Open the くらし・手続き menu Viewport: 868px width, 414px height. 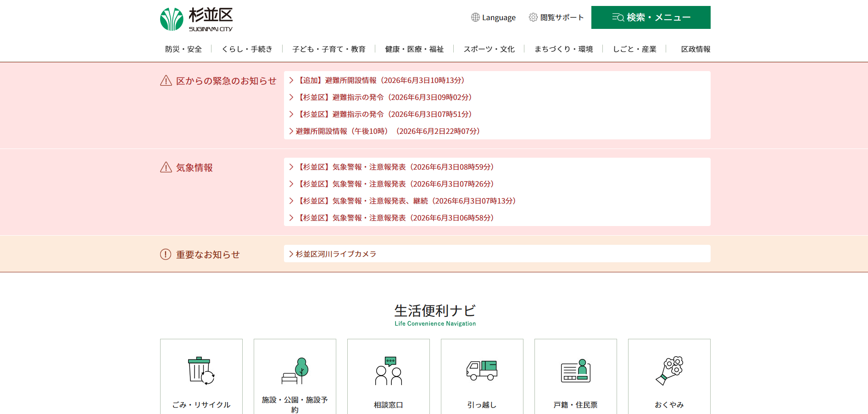pos(247,49)
